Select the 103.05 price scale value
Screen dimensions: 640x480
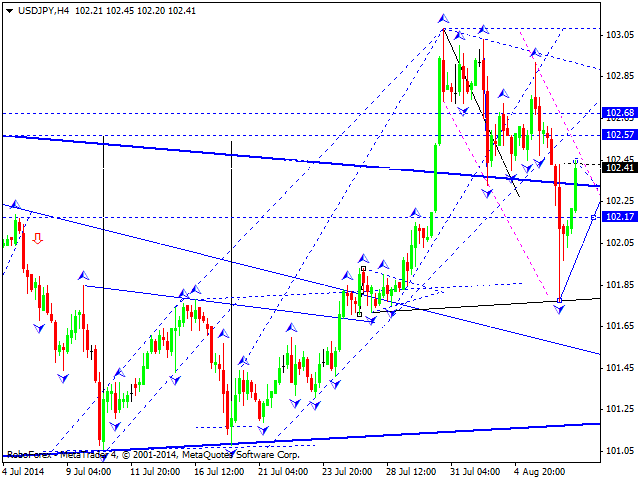(620, 35)
